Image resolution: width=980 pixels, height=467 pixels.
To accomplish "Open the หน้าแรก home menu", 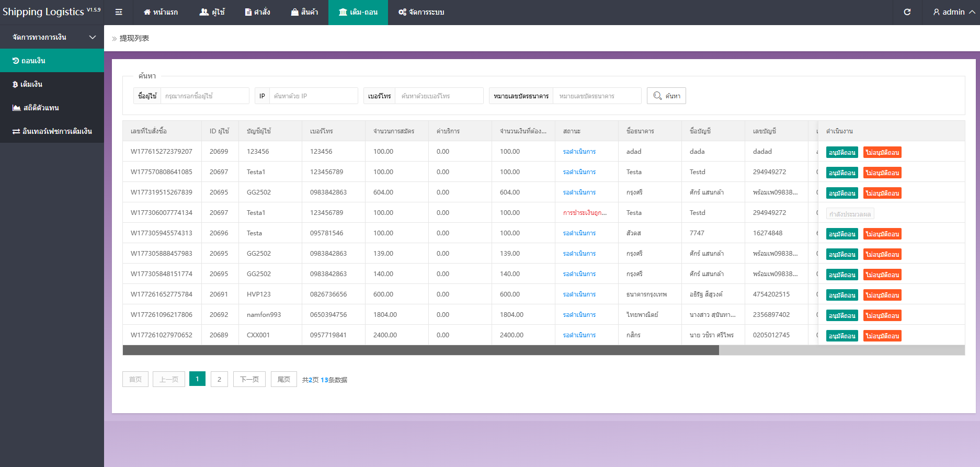I will pos(161,12).
